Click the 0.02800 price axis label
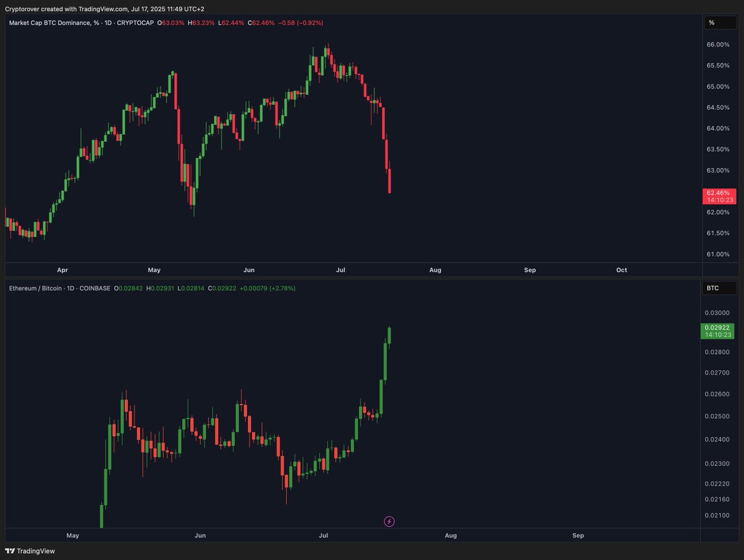 [x=717, y=352]
